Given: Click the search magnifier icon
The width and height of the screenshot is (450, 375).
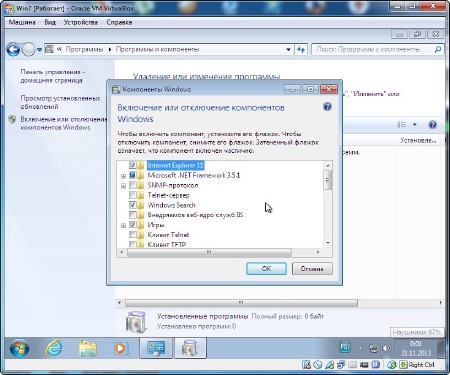Looking at the screenshot, I should (x=438, y=50).
